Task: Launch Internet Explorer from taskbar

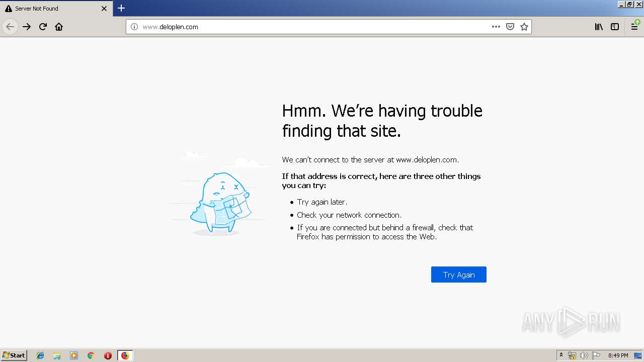Action: [x=40, y=355]
